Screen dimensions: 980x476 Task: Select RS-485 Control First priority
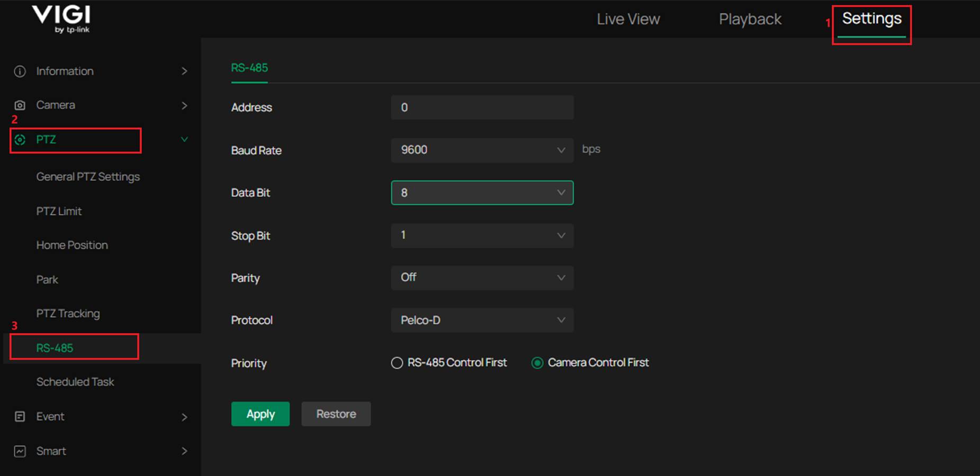click(x=397, y=363)
